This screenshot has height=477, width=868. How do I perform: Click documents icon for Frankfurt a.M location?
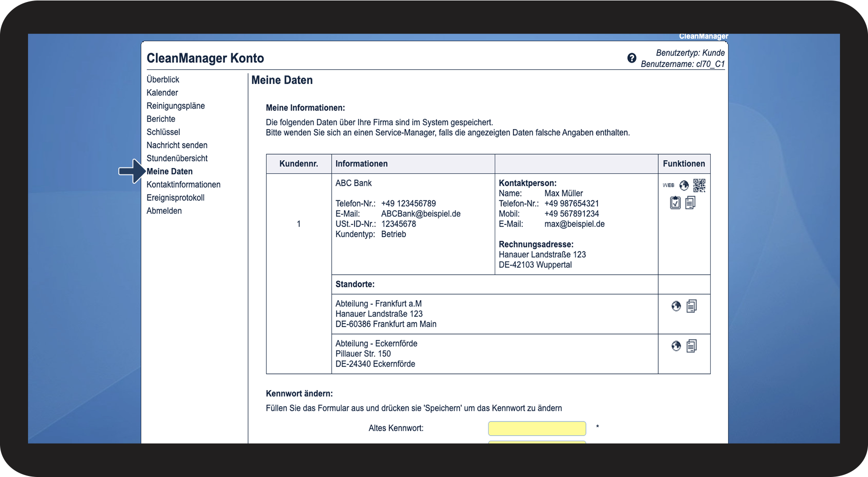pos(692,306)
